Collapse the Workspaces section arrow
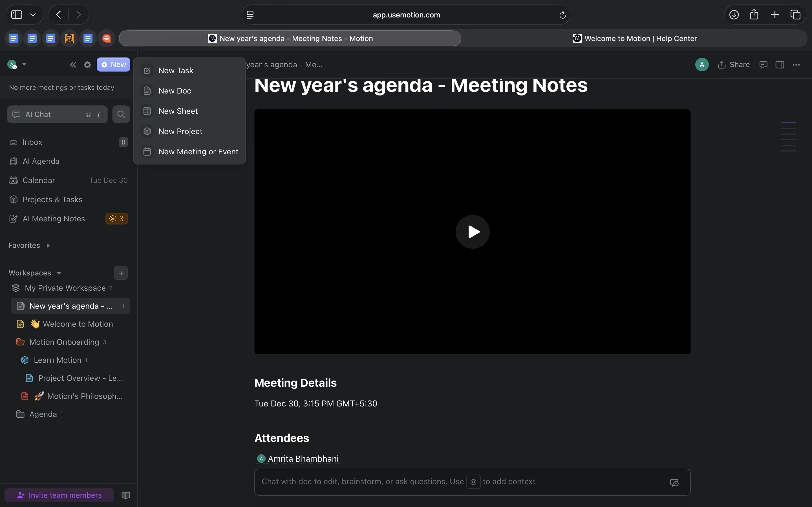 pos(59,273)
